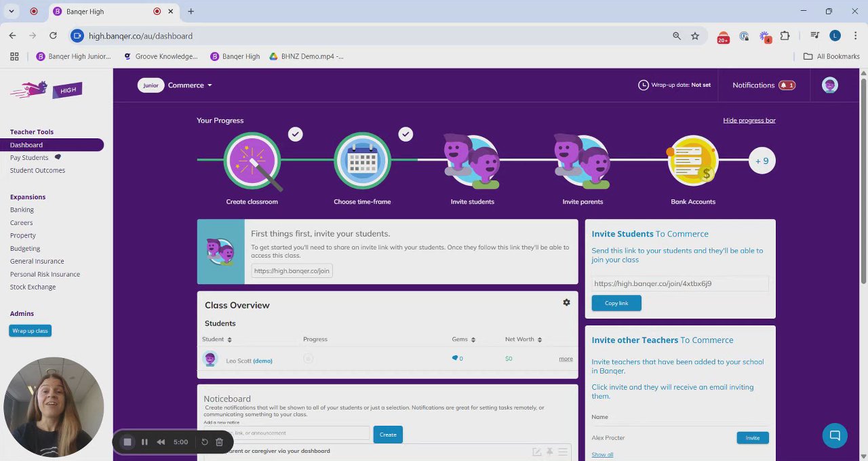Screen dimensions: 868x461
Task: Open the General Insurance expansion
Action: (37, 261)
